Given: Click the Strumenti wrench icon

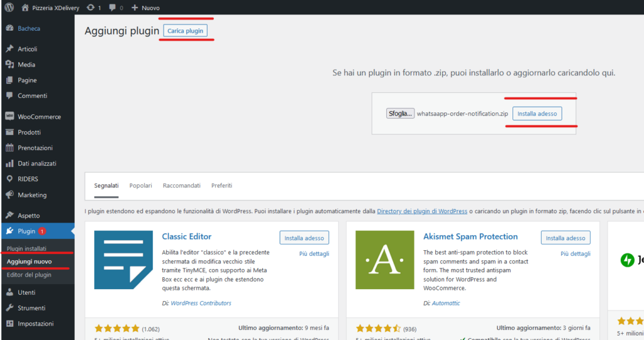Looking at the screenshot, I should [x=9, y=308].
